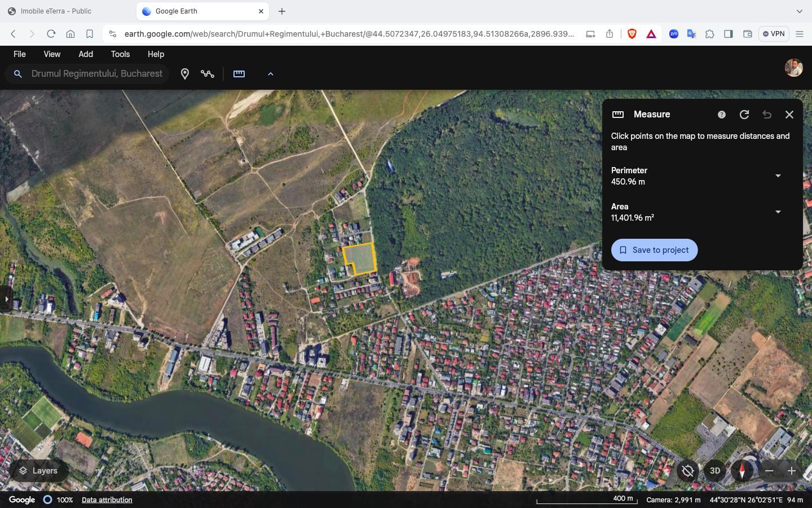Viewport: 812px width, 508px height.
Task: Restart the measurement with the refresh icon
Action: 744,115
